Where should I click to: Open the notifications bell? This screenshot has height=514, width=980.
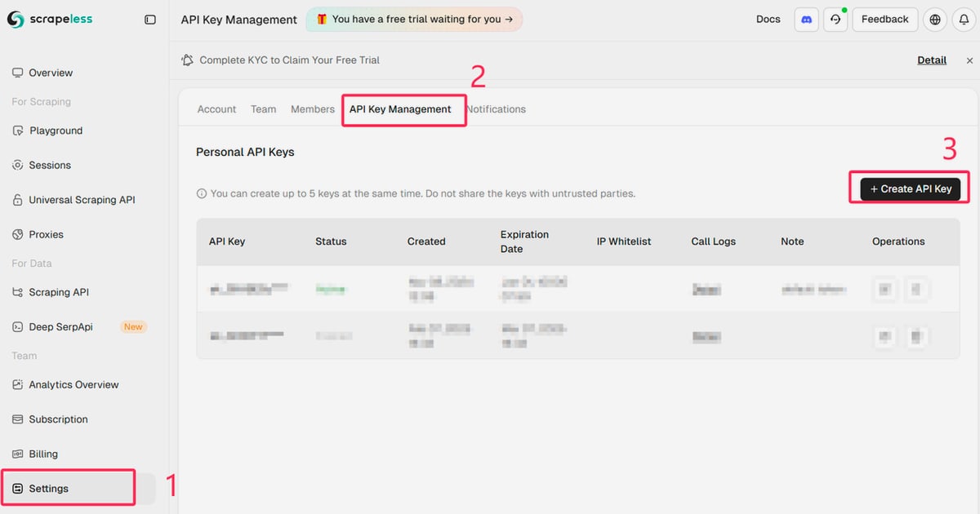pos(964,20)
